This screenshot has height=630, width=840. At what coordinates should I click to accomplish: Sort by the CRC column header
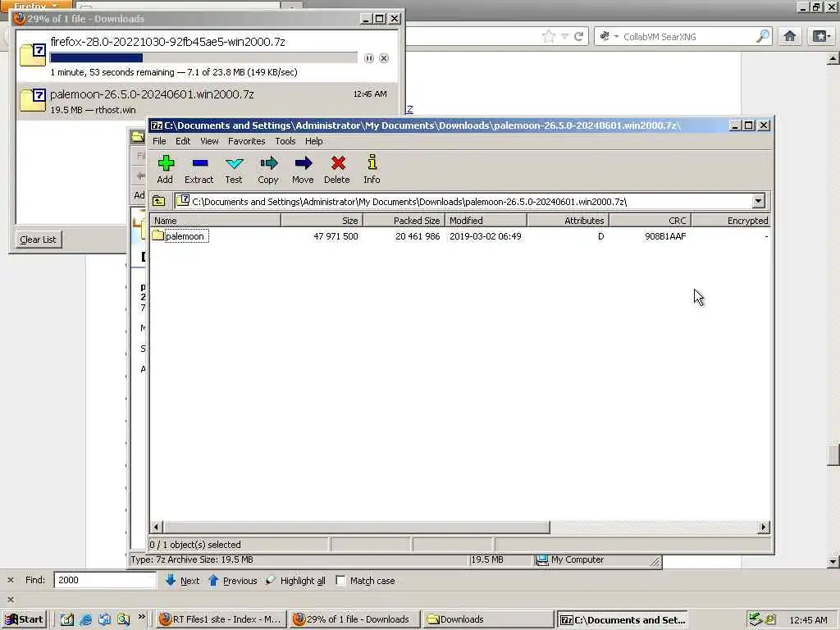pos(650,220)
